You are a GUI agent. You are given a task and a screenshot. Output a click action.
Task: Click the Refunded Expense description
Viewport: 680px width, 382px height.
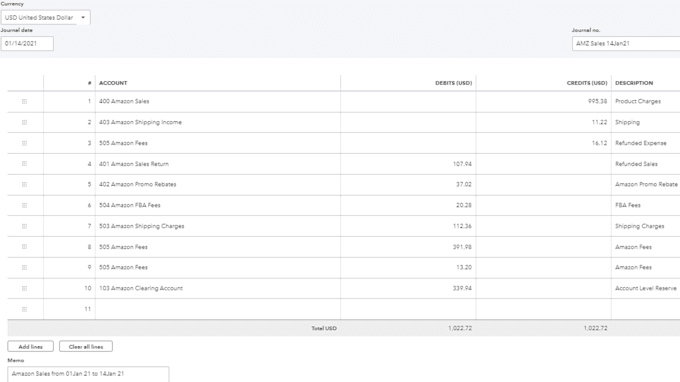[x=641, y=143]
